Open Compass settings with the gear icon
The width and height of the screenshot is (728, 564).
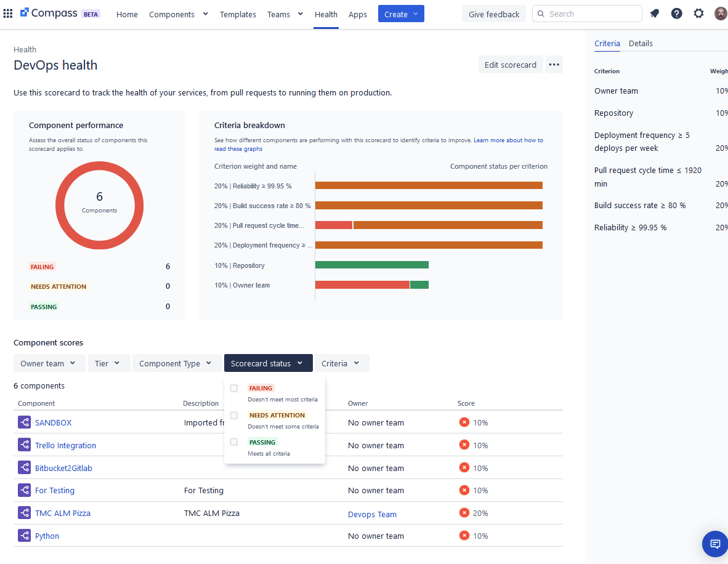pyautogui.click(x=698, y=13)
